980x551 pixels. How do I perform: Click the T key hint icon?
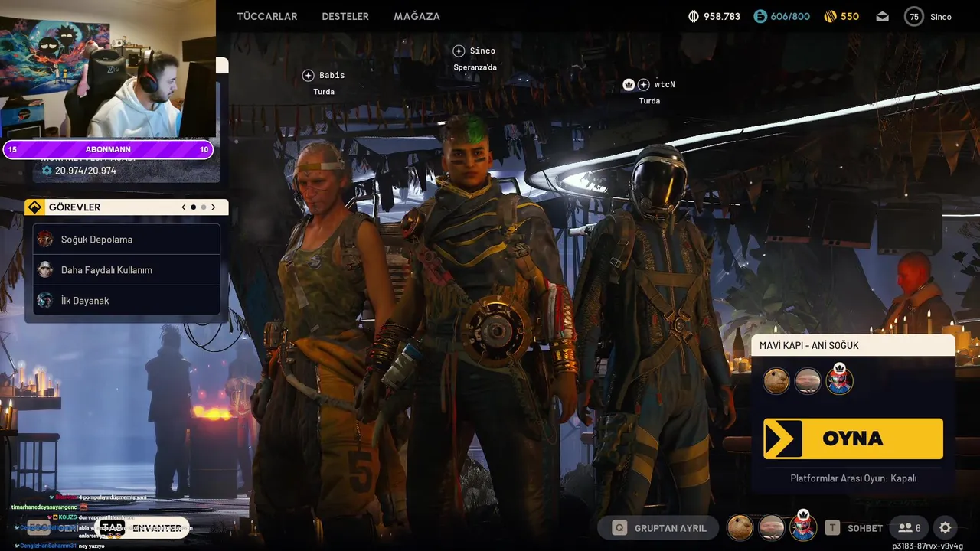pos(832,528)
